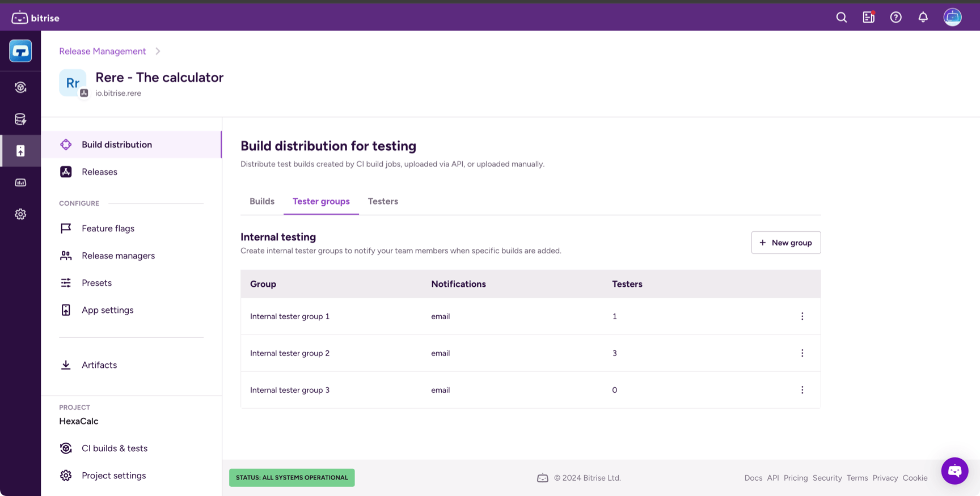
Task: Open the chat support bubble
Action: tap(954, 470)
